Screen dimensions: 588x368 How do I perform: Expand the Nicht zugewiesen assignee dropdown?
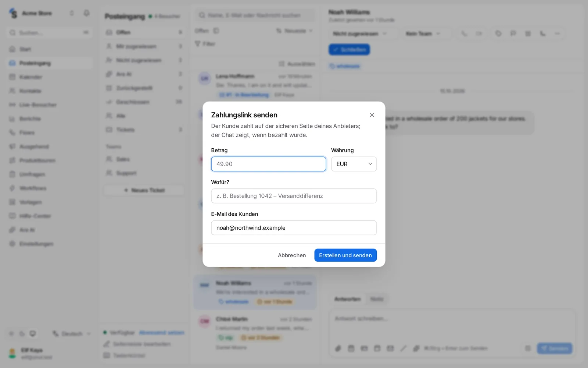tap(360, 33)
